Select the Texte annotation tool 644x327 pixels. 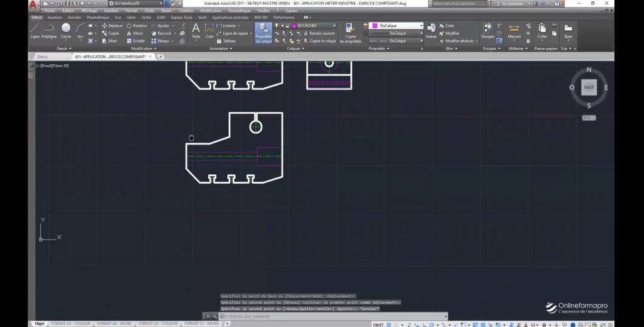coord(196,31)
